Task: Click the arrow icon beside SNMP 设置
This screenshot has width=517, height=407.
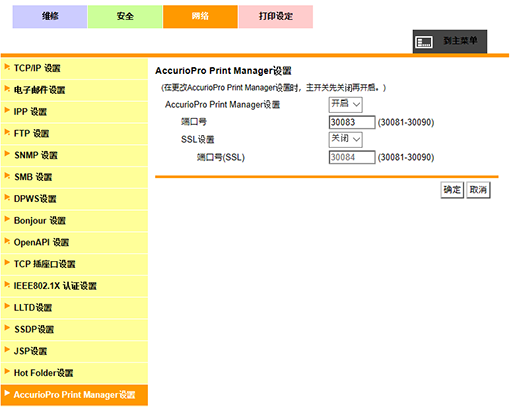Action: pyautogui.click(x=7, y=154)
